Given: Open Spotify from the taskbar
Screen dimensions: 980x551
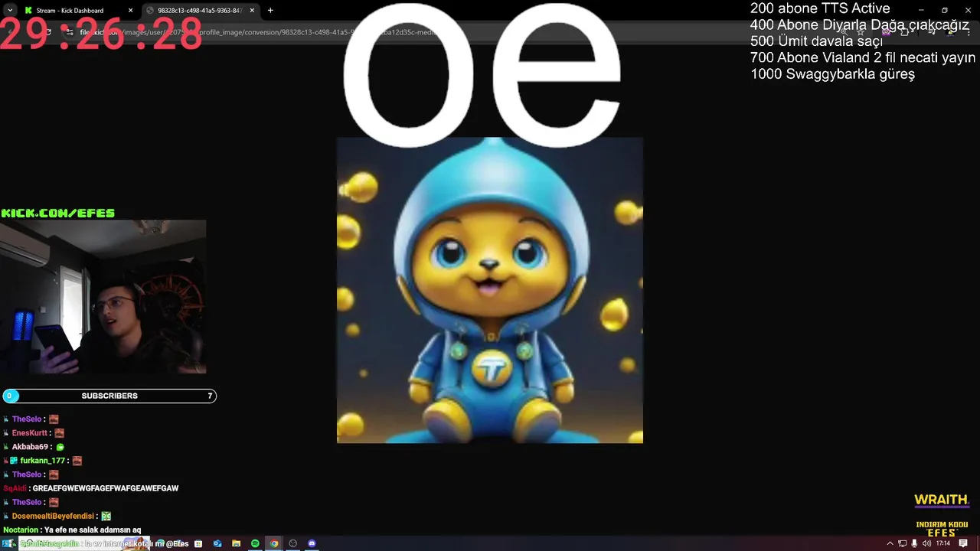Looking at the screenshot, I should coord(255,543).
